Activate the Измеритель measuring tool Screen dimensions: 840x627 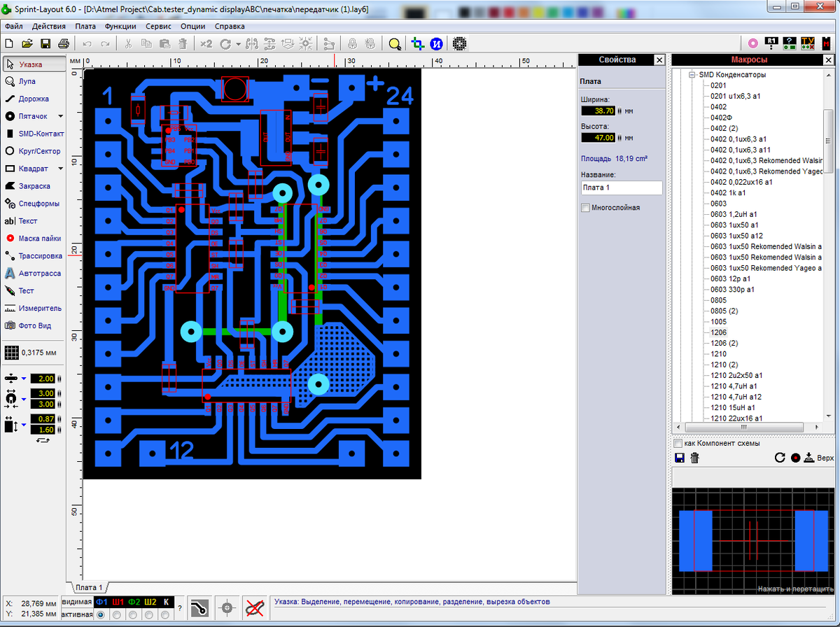pyautogui.click(x=32, y=308)
